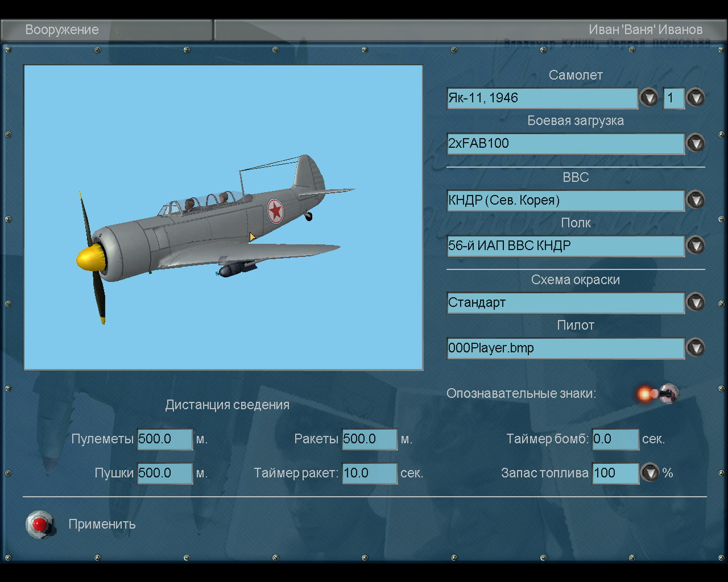Click the Таймер бомб input field
The width and height of the screenshot is (728, 582).
point(615,439)
